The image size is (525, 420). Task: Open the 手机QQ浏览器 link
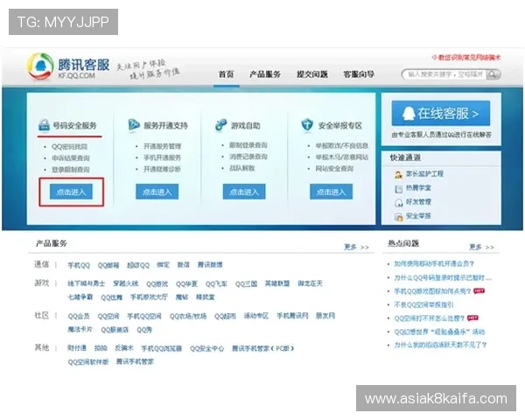(x=161, y=348)
